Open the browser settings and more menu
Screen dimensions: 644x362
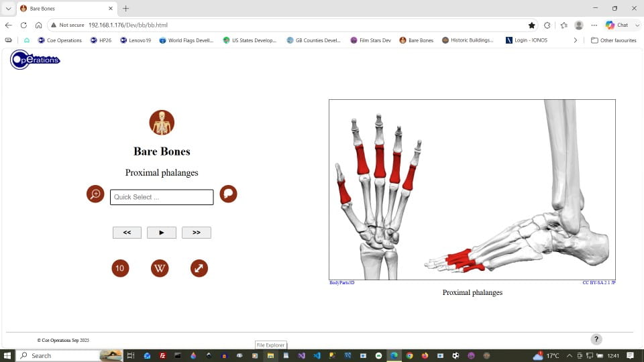point(594,25)
